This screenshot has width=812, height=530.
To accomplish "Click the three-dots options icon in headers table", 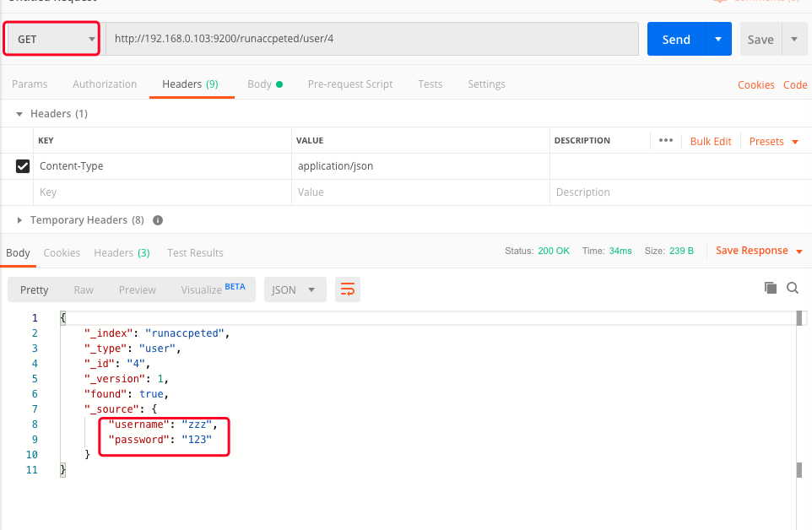I will 665,141.
